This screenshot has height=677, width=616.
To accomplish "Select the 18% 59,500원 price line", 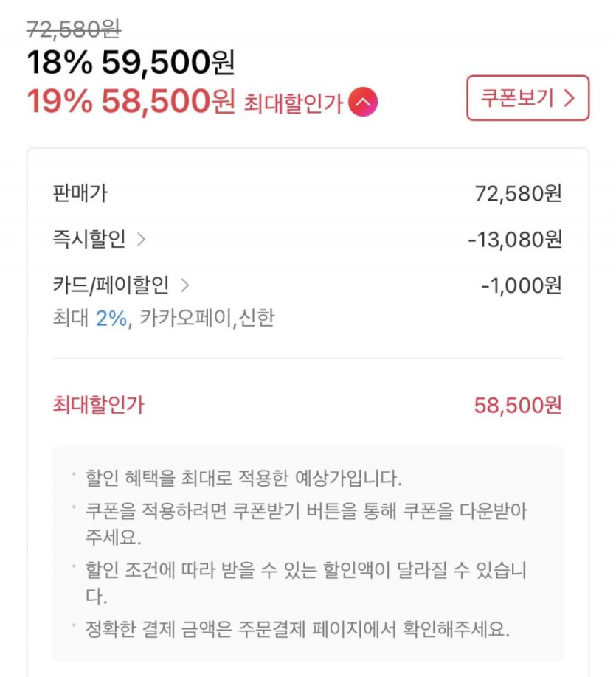I will coord(131,63).
